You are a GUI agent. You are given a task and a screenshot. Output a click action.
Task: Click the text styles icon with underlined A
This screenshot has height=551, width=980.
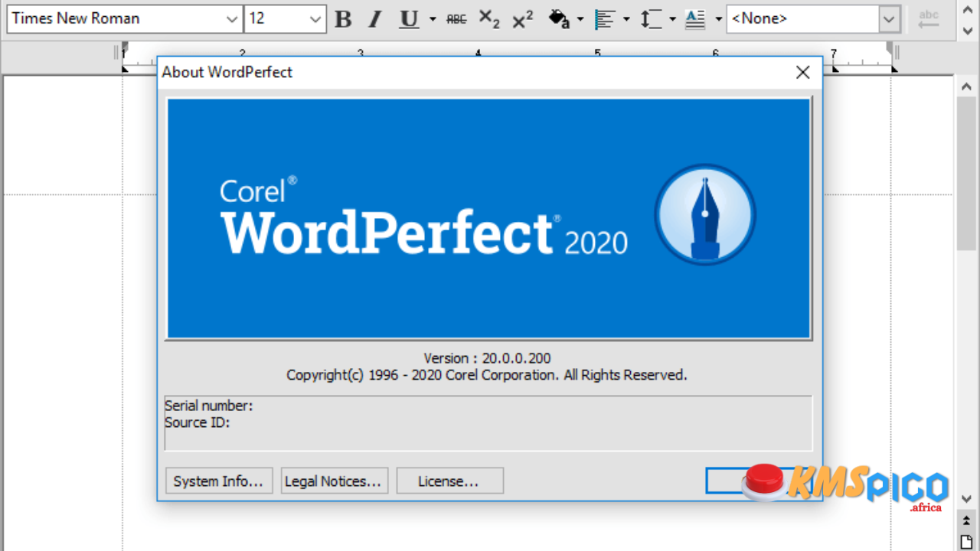695,19
